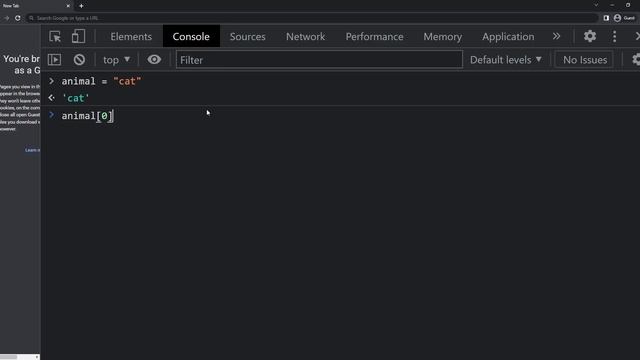Open the top context dropdown
640x360 pixels.
116,60
